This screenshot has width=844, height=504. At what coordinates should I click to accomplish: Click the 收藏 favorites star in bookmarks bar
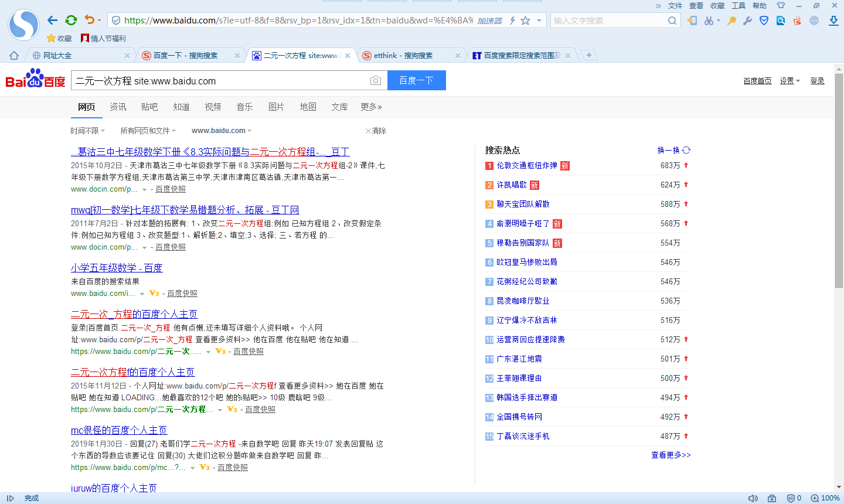(59, 39)
